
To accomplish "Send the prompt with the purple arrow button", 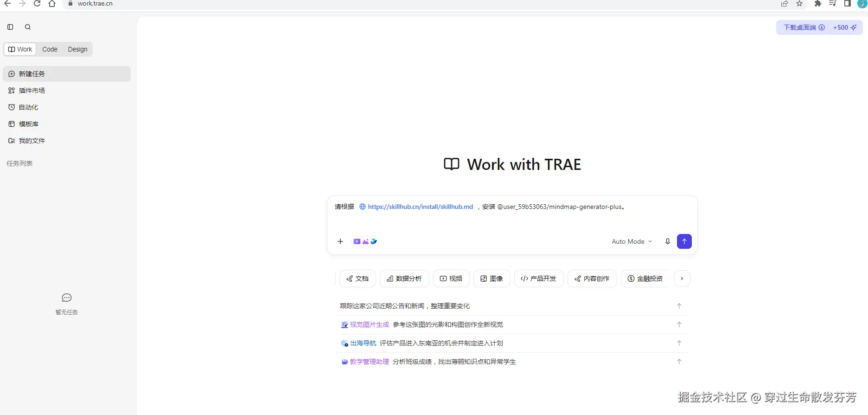I will click(x=684, y=241).
